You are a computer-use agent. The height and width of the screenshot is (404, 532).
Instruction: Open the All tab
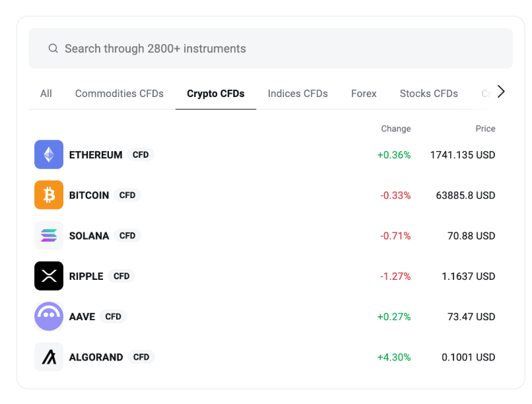(46, 93)
